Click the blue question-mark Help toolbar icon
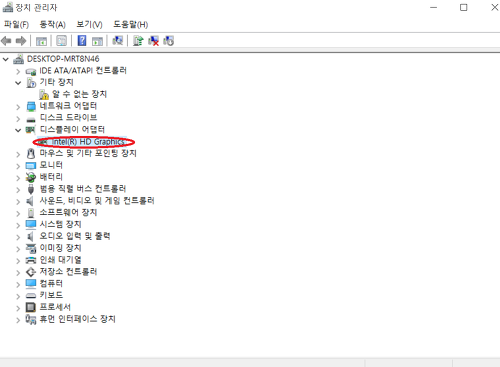This screenshot has width=500, height=367. [82, 41]
